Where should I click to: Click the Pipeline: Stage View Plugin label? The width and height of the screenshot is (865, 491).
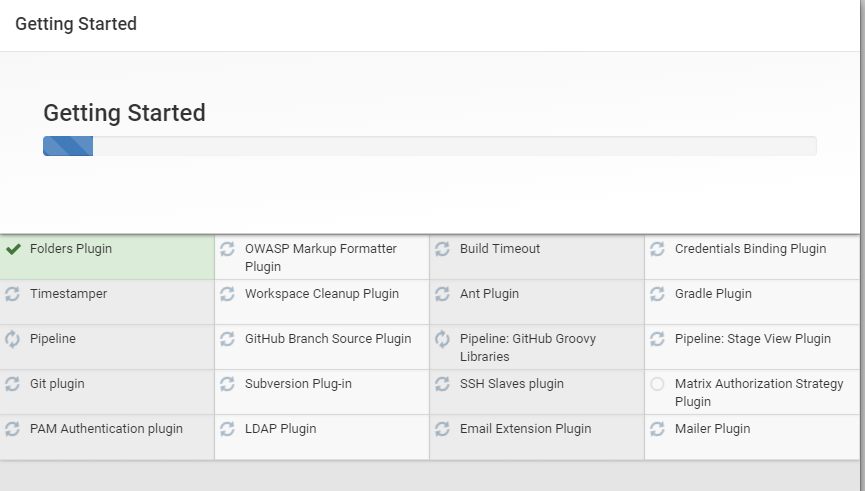(752, 339)
